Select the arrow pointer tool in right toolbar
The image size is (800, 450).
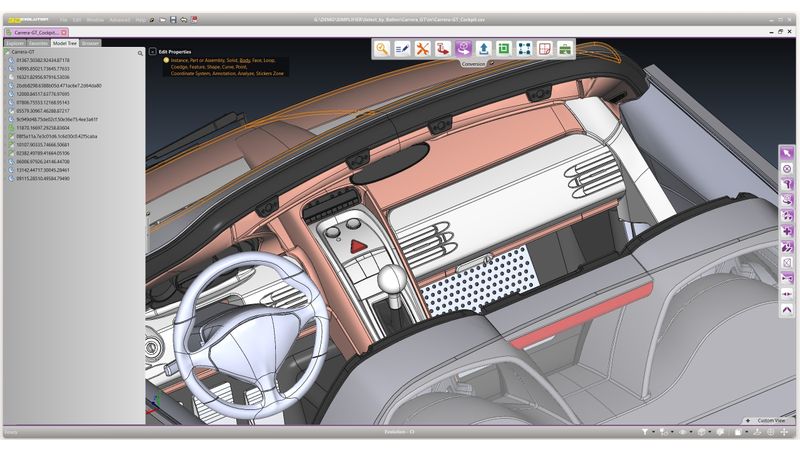(787, 153)
